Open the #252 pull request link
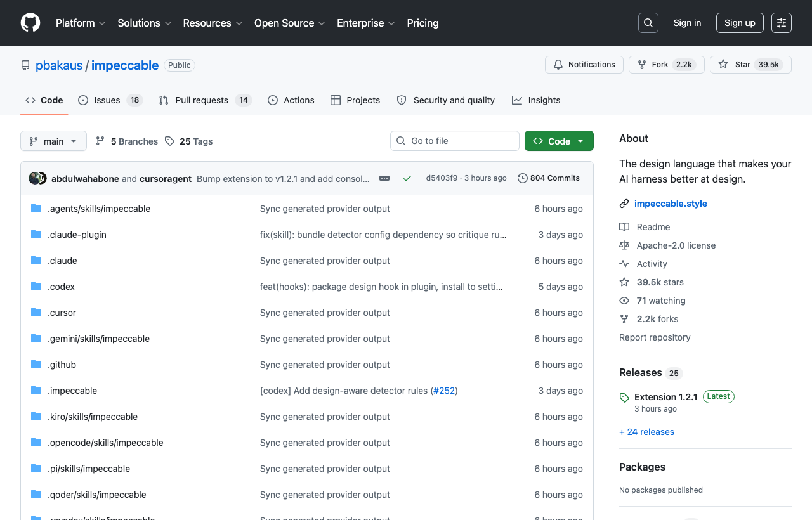812x520 pixels. 444,391
